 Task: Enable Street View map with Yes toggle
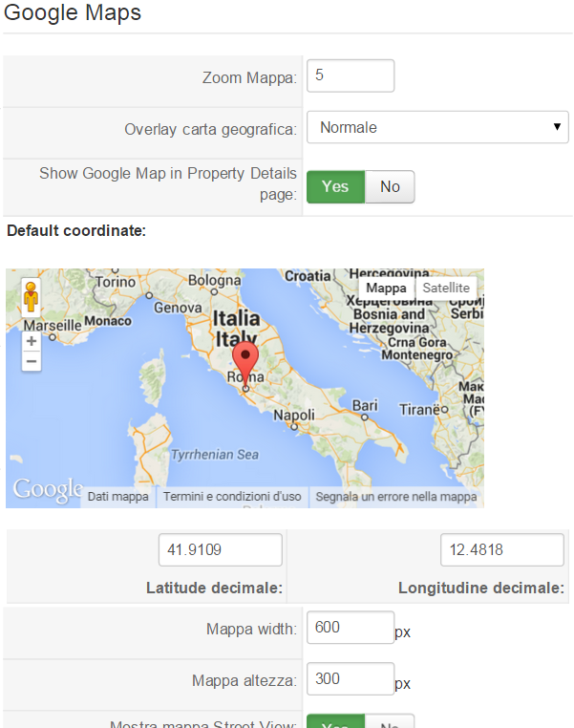click(335, 722)
